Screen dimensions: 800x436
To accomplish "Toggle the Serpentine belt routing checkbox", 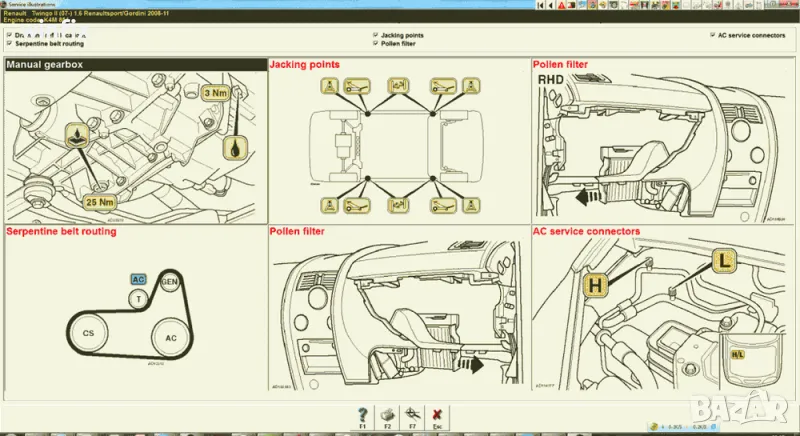I will pyautogui.click(x=10, y=44).
